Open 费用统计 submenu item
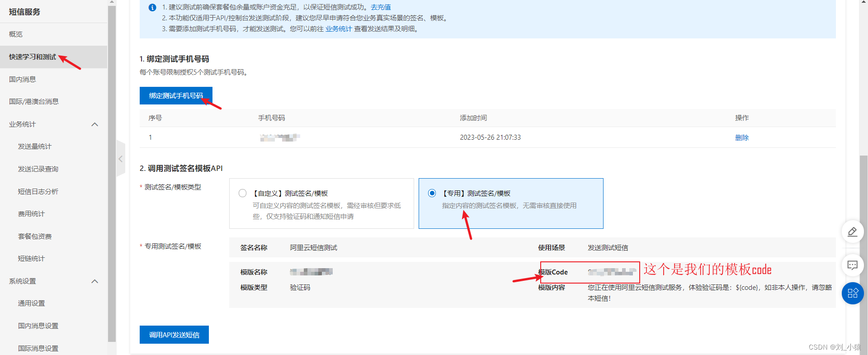The image size is (868, 355). [x=32, y=214]
